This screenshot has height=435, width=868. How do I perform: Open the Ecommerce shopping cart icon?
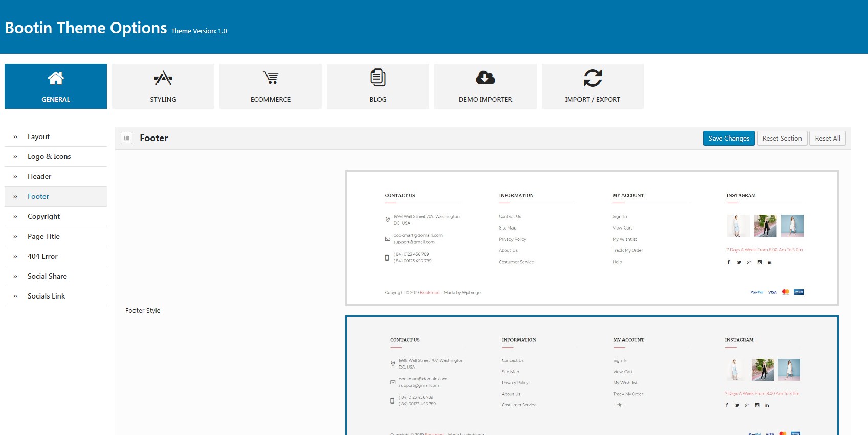point(271,78)
